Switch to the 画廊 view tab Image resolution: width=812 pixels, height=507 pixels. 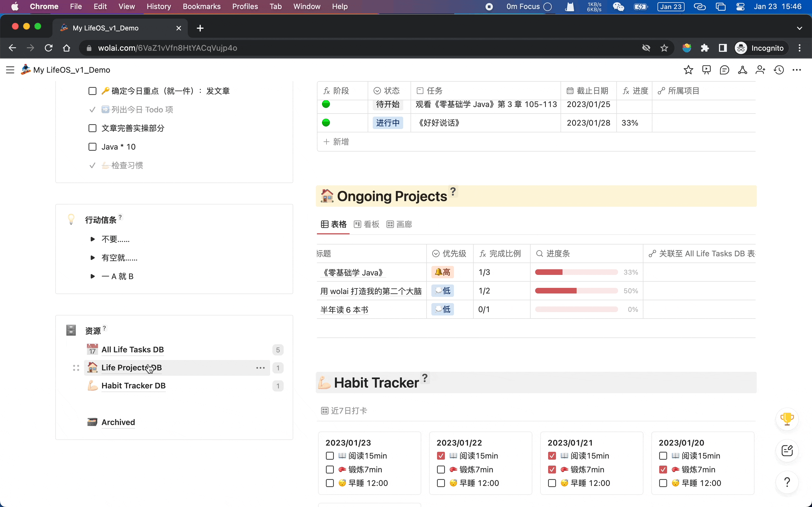pos(399,224)
